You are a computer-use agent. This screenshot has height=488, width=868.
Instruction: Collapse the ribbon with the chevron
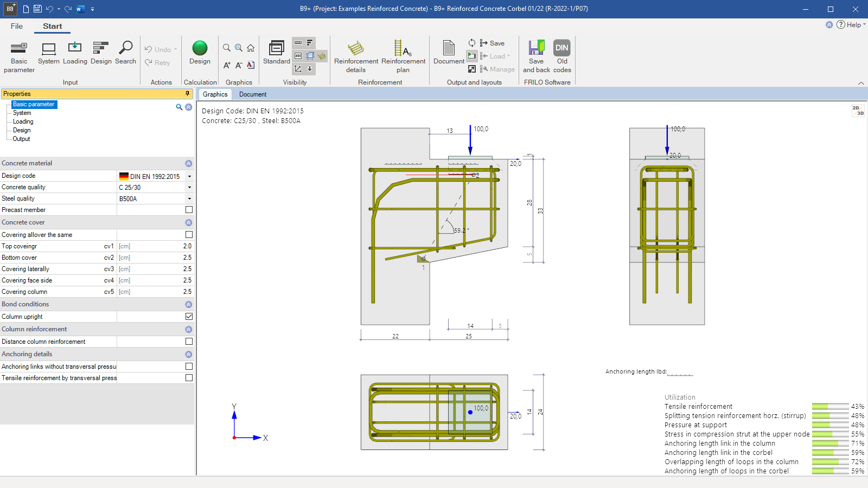(861, 83)
